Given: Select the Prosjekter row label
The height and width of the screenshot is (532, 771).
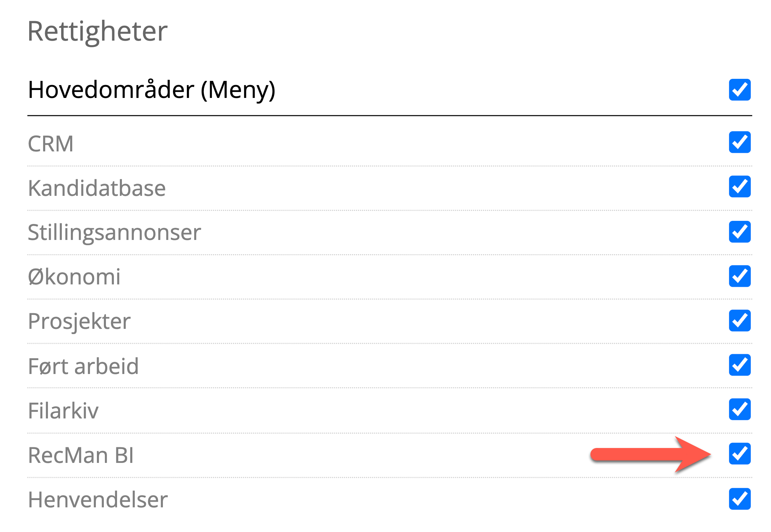Looking at the screenshot, I should pyautogui.click(x=79, y=322).
